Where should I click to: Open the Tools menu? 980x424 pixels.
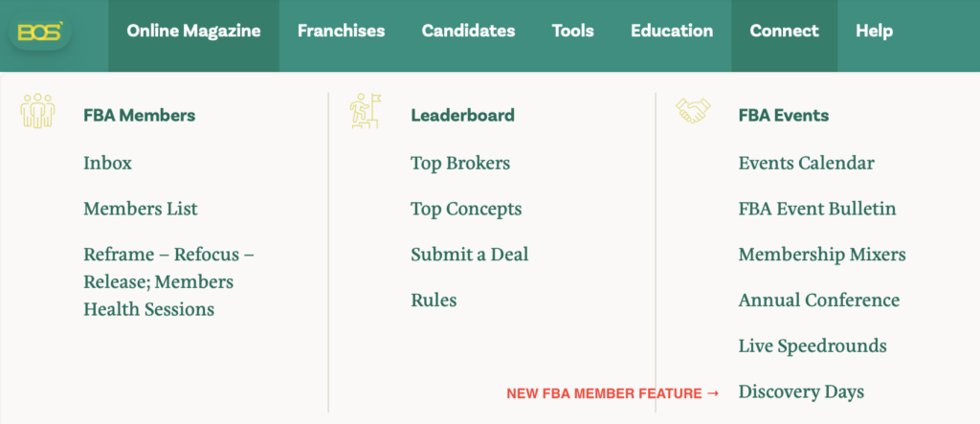coord(572,31)
